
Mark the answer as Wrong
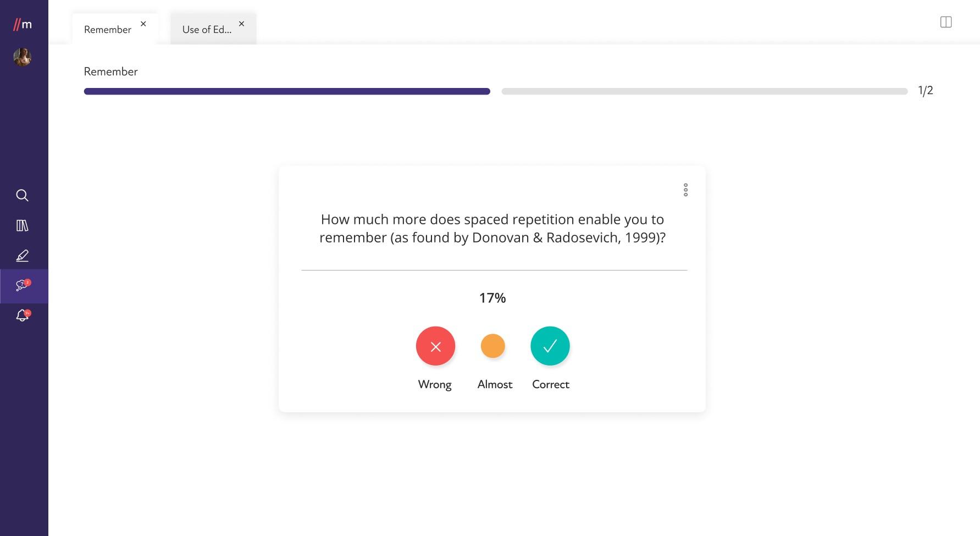[435, 346]
